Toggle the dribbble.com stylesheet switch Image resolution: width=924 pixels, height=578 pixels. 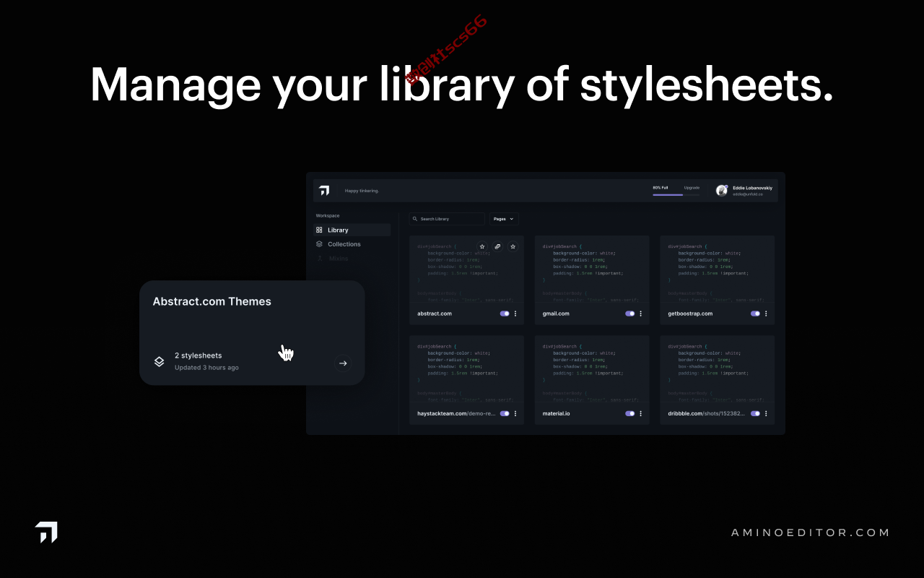click(x=755, y=413)
